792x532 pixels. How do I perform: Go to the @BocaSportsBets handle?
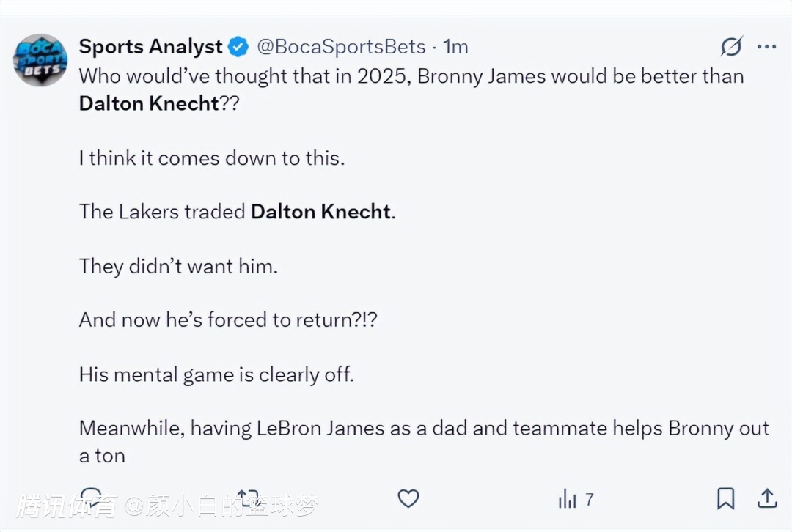341,47
